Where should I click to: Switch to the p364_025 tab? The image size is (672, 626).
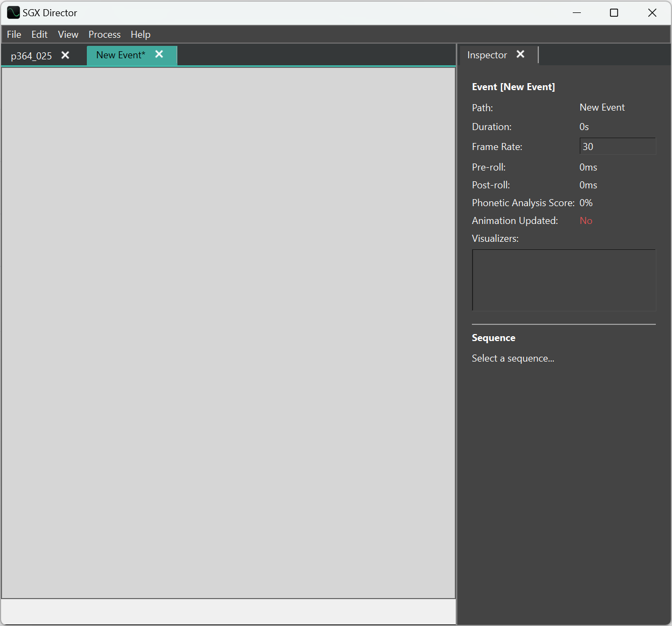pyautogui.click(x=31, y=56)
